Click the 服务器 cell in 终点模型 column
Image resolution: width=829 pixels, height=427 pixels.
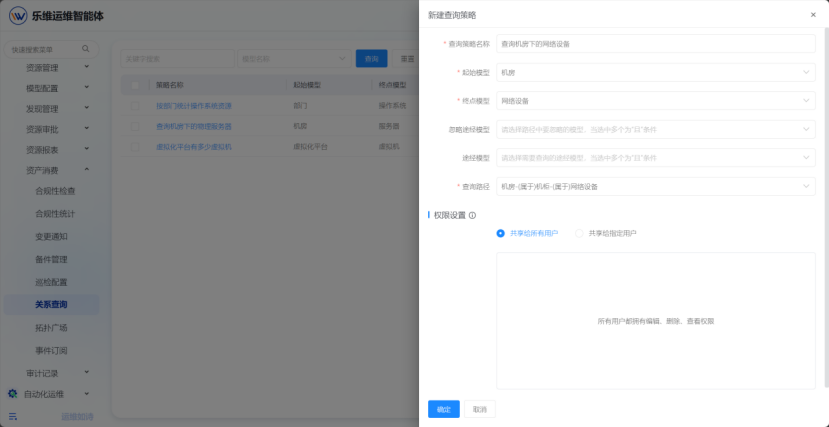[x=389, y=126]
